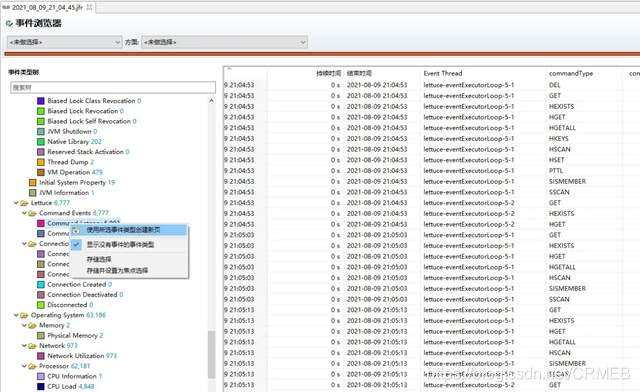Select the CPU Load tree row
Viewport: 640px width, 392px height.
(66, 386)
